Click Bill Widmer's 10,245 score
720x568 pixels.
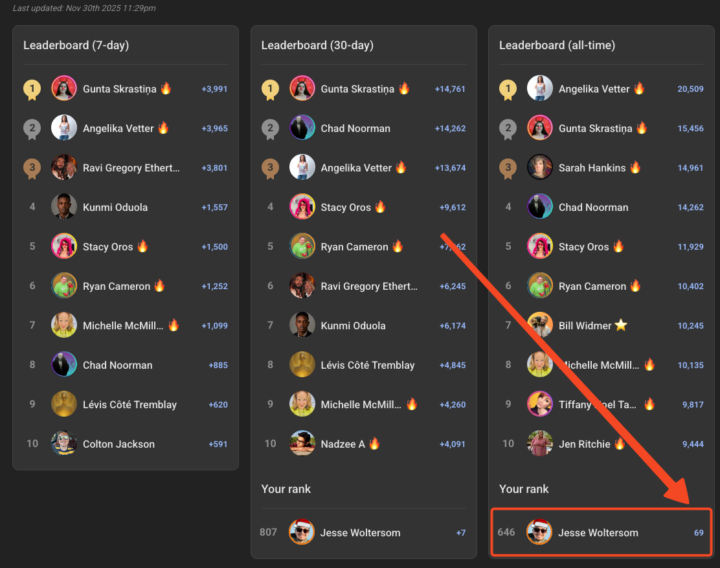(690, 326)
